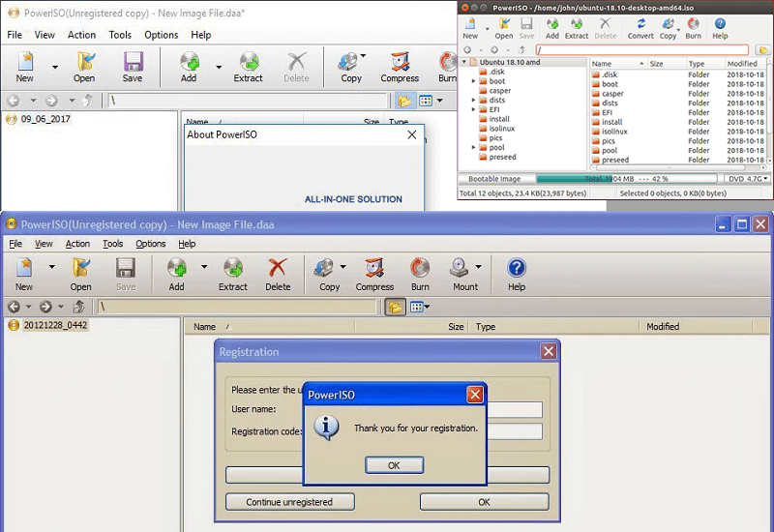Screen dimensions: 774x532
Task: Click Burn icon in Ubuntu PowerISO window
Action: pos(693,23)
